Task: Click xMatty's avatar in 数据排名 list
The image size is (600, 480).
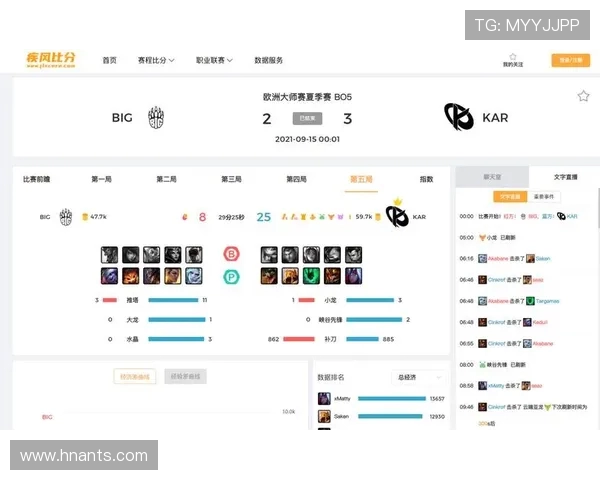Action: click(324, 398)
